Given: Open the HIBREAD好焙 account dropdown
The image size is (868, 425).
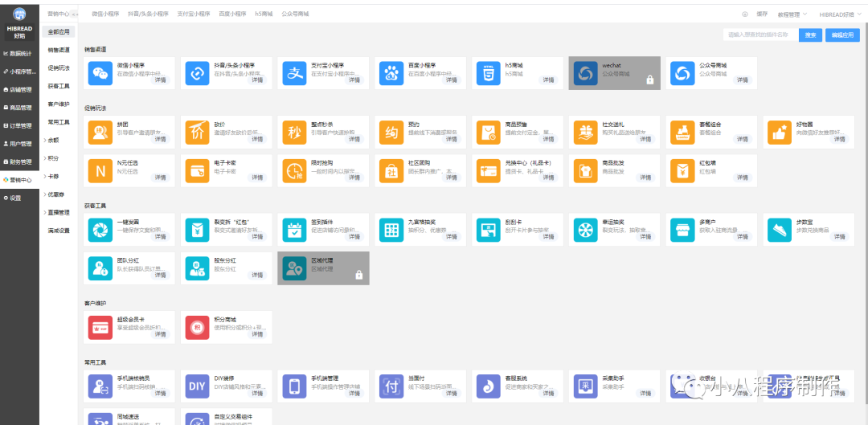Looking at the screenshot, I should (839, 14).
